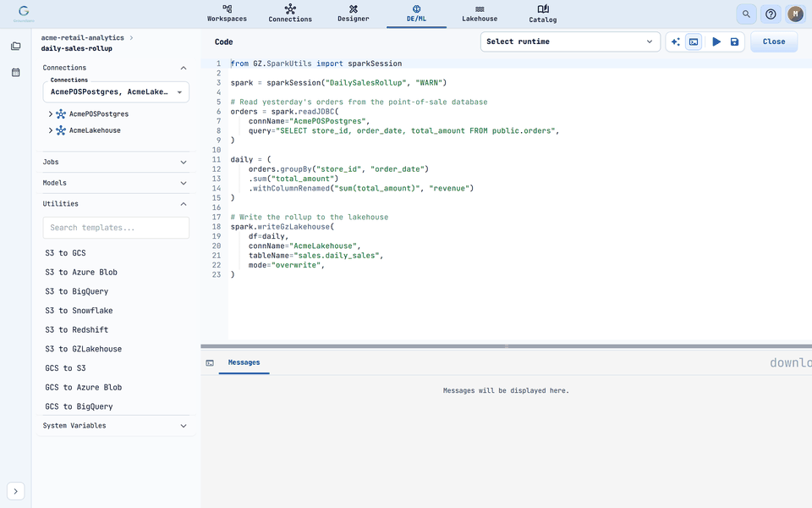
Task: Open the user avatar menu
Action: (x=795, y=14)
